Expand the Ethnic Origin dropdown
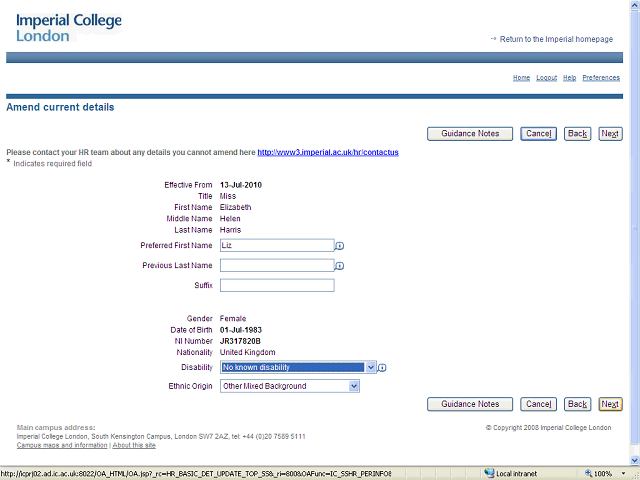 (x=354, y=386)
